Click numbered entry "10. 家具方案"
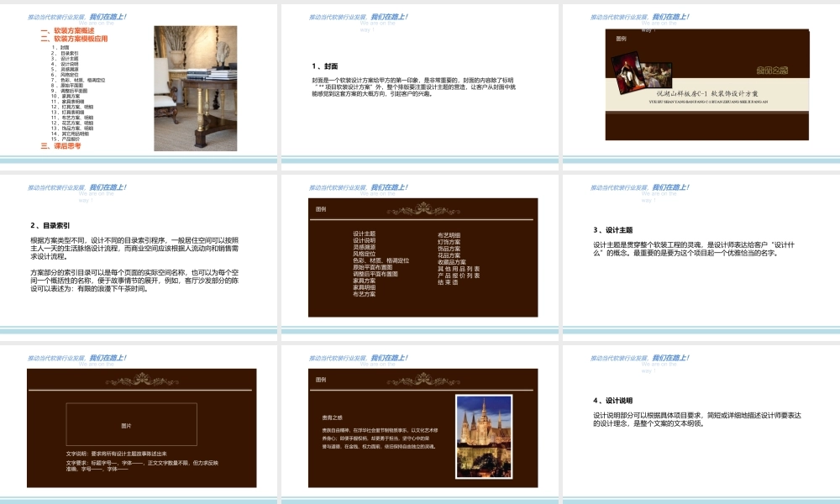 tap(66, 96)
